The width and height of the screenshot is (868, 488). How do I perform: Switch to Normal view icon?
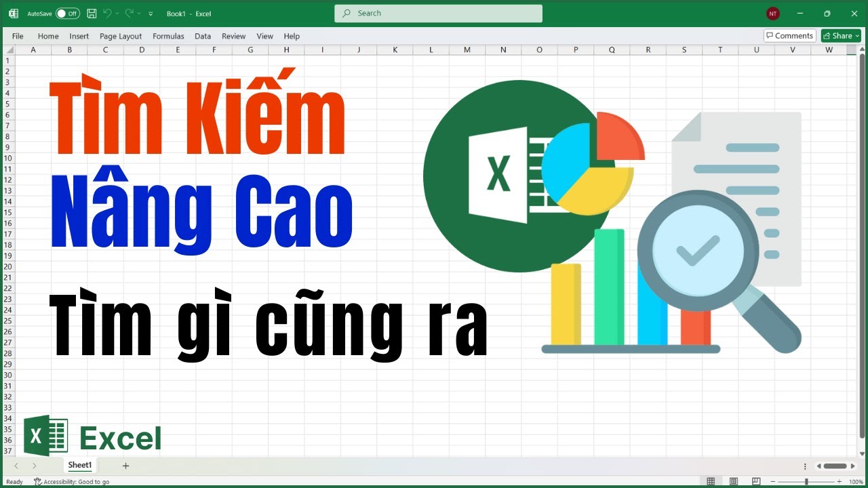point(711,482)
